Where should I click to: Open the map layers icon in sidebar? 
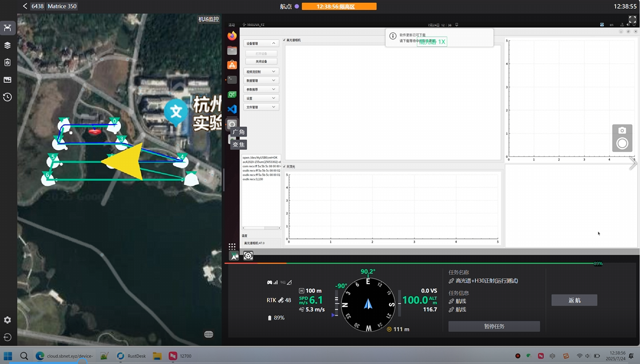tap(8, 46)
